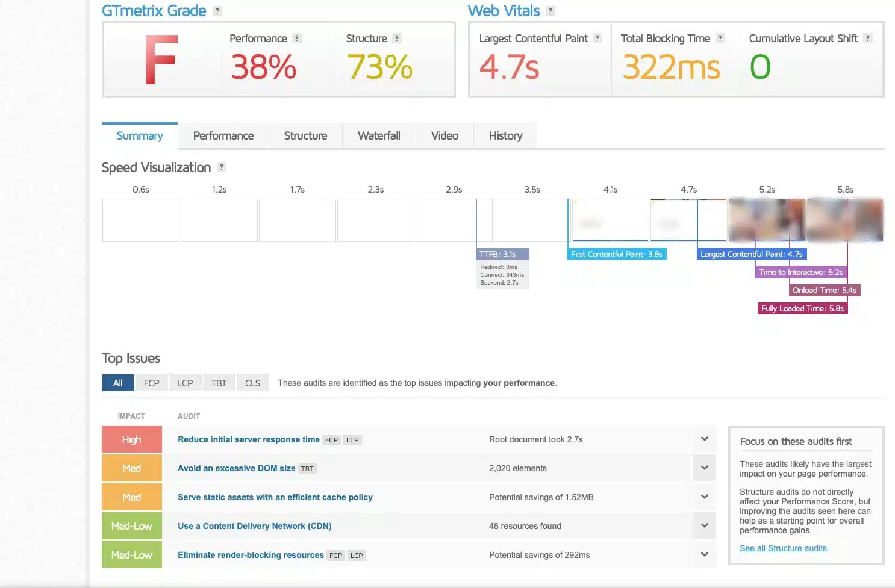Switch to the Waterfall tab
895x588 pixels.
click(379, 135)
